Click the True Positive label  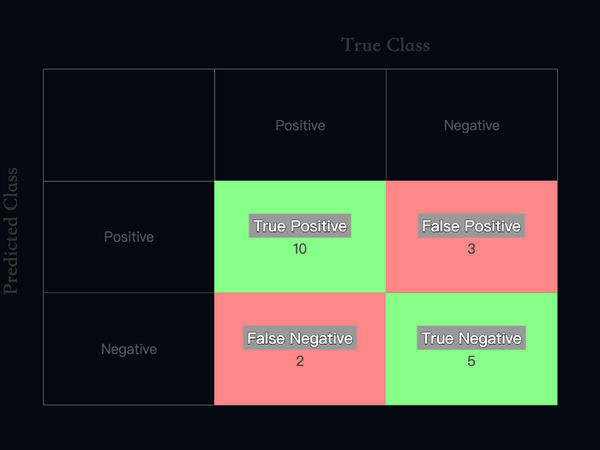(x=300, y=226)
